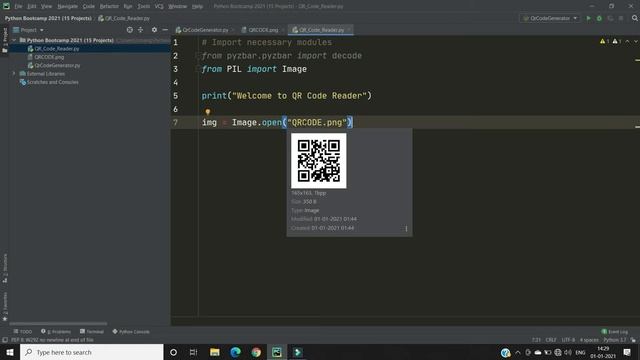
Task: Select QRCODE.png in the project tree
Action: [49, 57]
